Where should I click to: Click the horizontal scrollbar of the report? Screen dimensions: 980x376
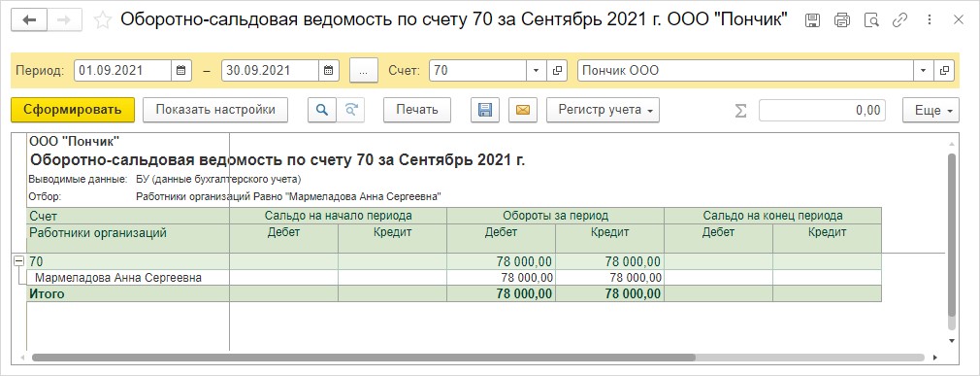click(x=363, y=358)
